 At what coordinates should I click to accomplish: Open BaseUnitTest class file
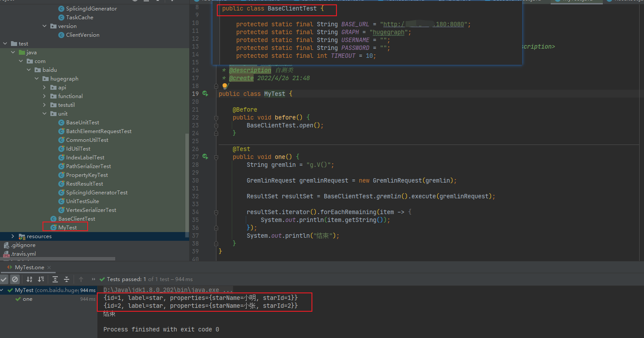tap(83, 122)
